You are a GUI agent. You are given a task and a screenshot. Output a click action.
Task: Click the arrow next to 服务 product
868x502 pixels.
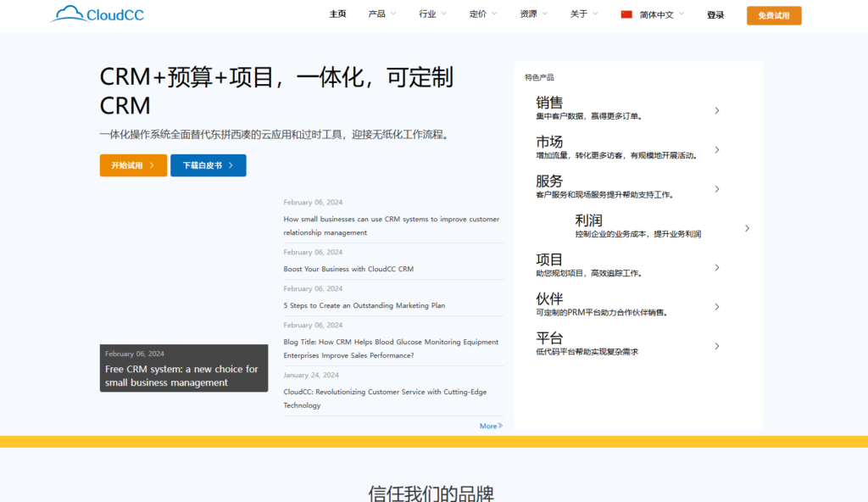716,189
